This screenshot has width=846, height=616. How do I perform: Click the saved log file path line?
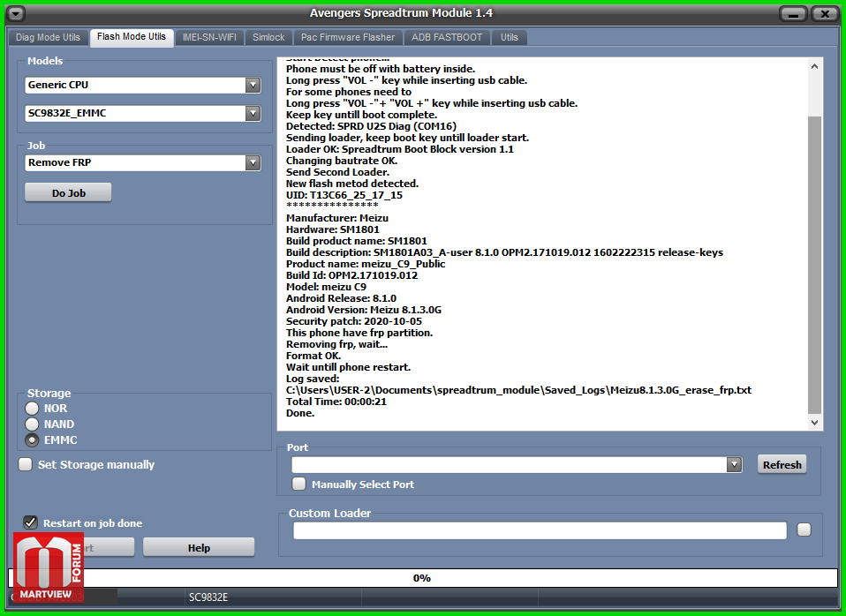point(518,390)
